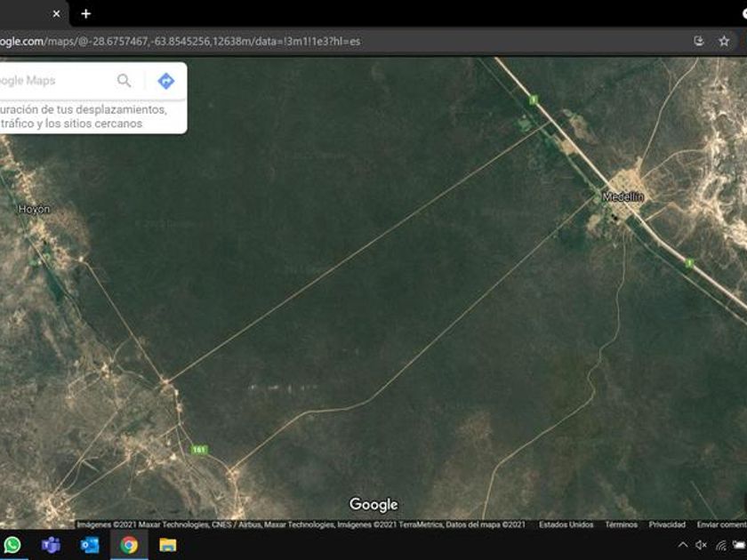Click the Google Maps search magnifier icon
Image resolution: width=747 pixels, height=560 pixels.
point(124,81)
